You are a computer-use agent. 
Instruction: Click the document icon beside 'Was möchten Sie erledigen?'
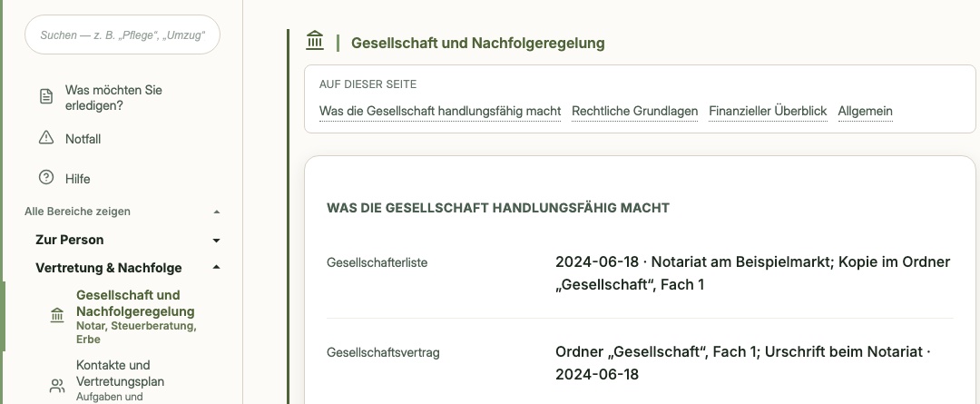[46, 97]
